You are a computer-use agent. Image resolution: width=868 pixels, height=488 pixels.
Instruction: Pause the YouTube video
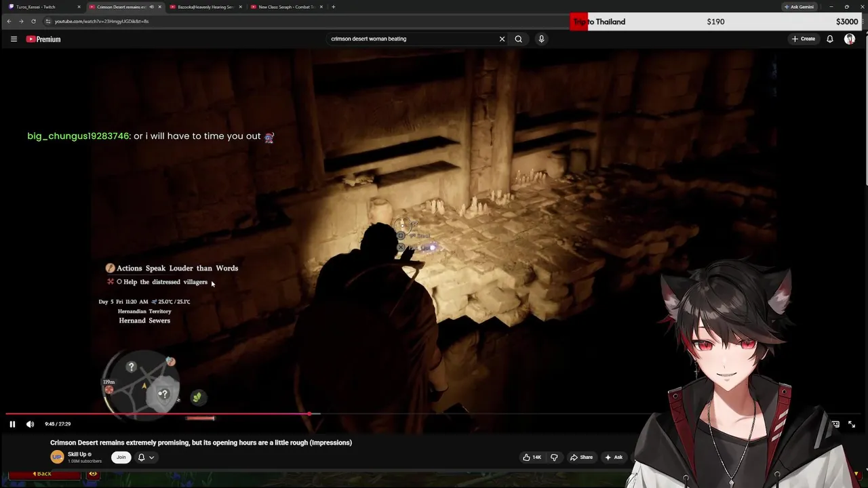[x=12, y=424]
